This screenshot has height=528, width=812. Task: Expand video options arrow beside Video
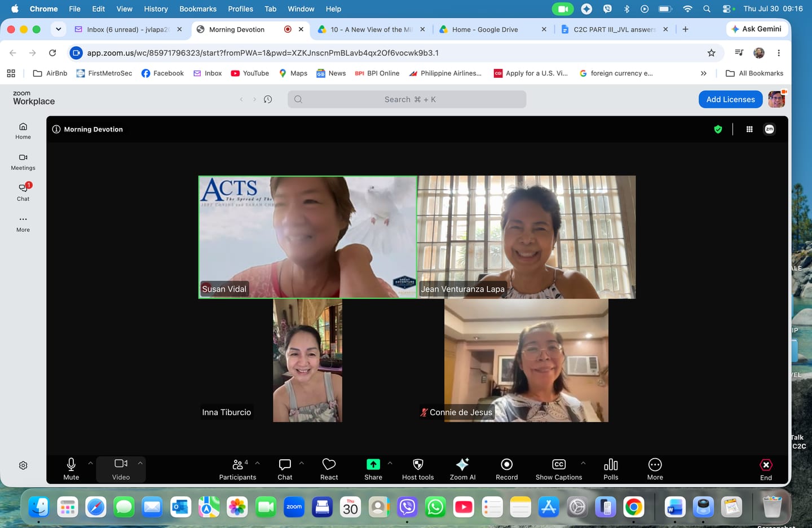coord(140,463)
